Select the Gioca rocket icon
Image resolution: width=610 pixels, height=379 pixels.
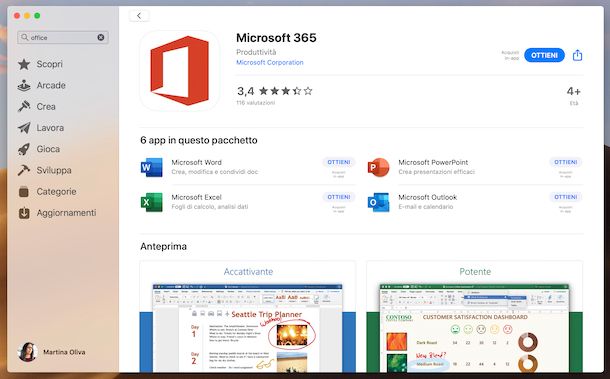point(24,149)
